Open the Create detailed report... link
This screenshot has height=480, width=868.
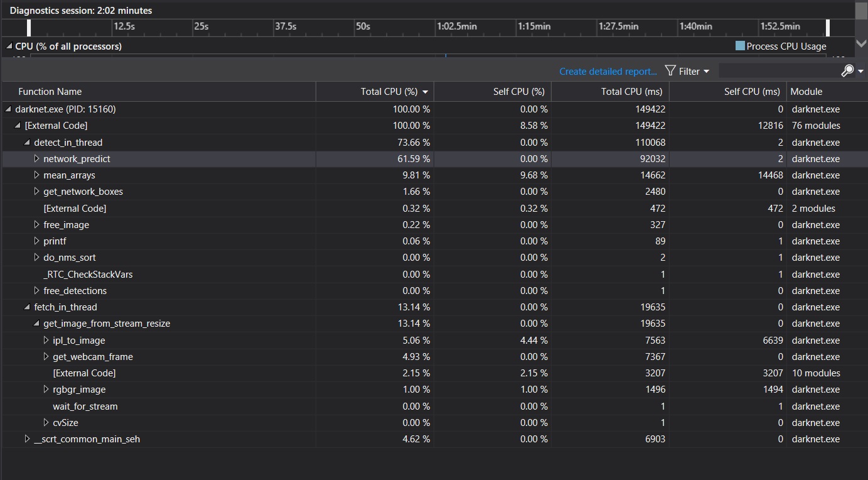point(607,71)
